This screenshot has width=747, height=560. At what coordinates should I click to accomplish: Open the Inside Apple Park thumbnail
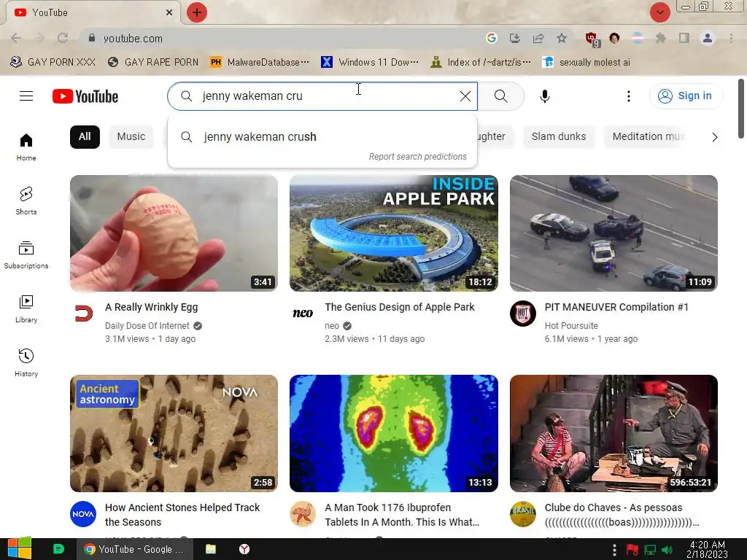[393, 233]
